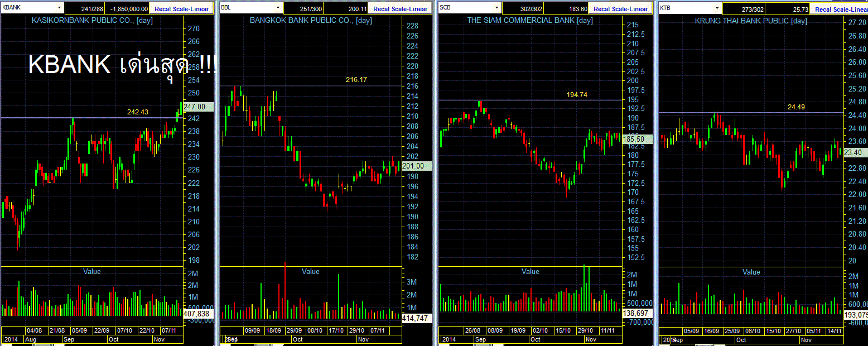Click the 22/10 date on the KBANK axis
Image resolution: width=868 pixels, height=346 pixels.
pos(146,330)
